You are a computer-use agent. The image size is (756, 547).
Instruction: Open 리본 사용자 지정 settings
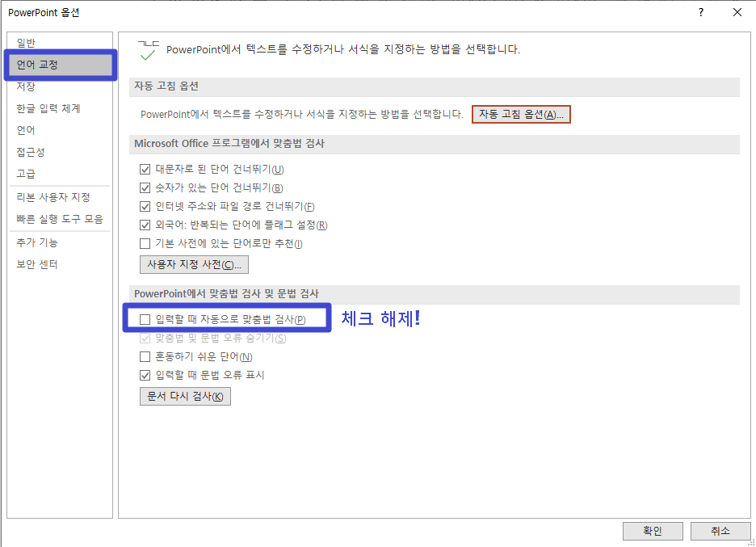point(53,197)
